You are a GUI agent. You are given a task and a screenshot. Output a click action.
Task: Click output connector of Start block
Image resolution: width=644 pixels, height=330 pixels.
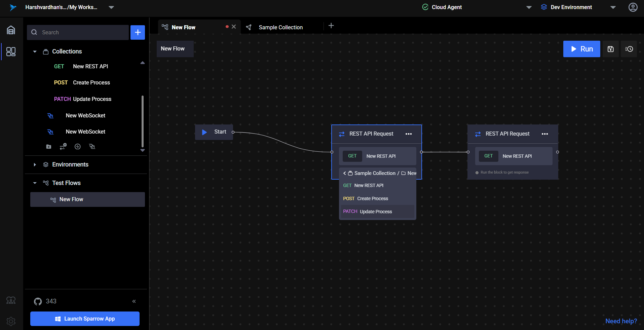coord(233,132)
